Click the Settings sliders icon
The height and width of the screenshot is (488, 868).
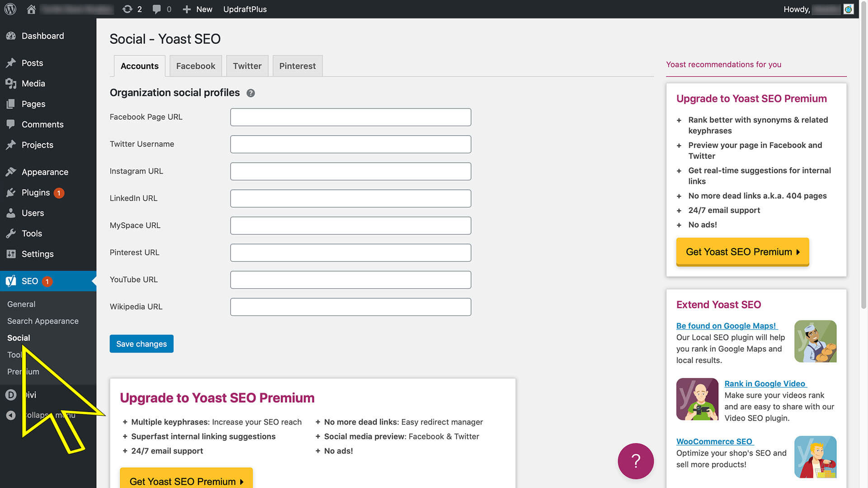tap(11, 254)
